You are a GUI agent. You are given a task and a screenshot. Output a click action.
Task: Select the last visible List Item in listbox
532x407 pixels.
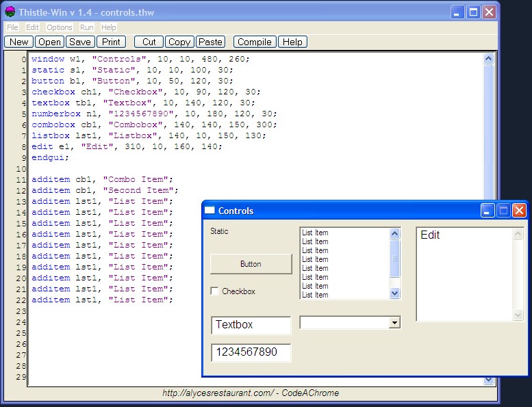click(315, 295)
